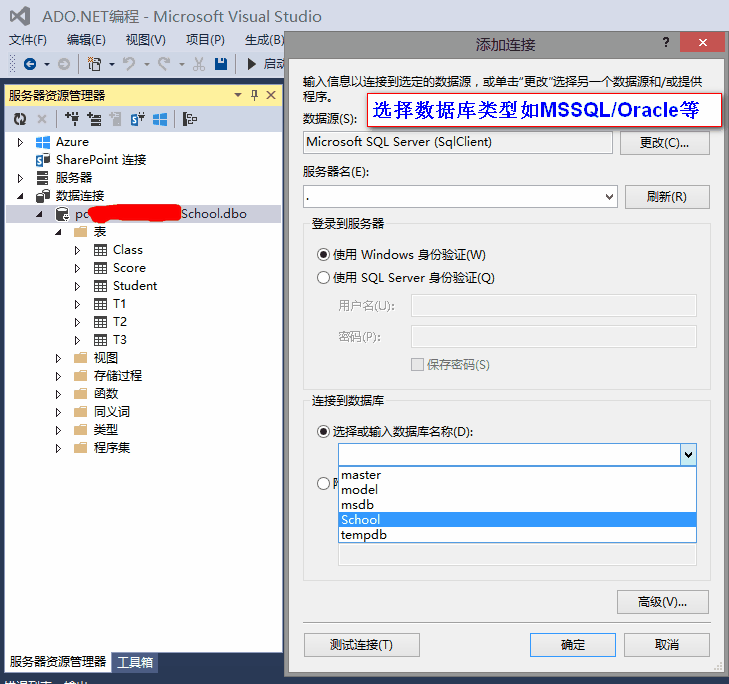Screen dimensions: 729x684
Task: Open the 编辑(E) menu
Action: click(86, 40)
